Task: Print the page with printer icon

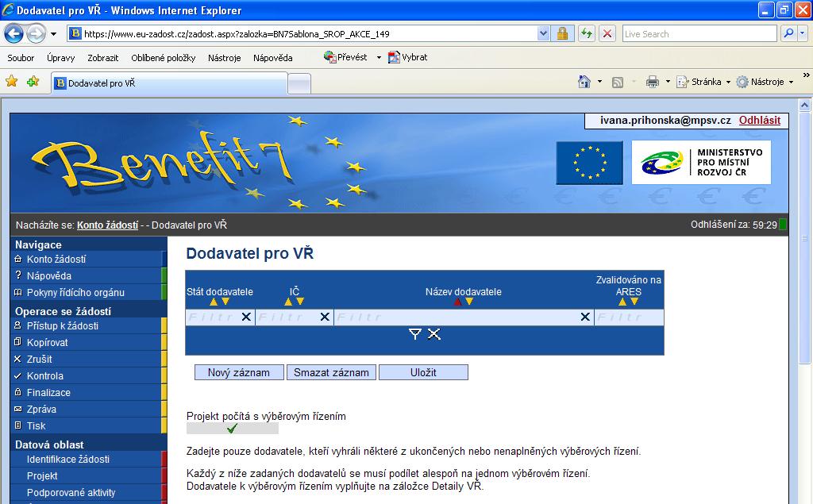Action: coord(653,82)
